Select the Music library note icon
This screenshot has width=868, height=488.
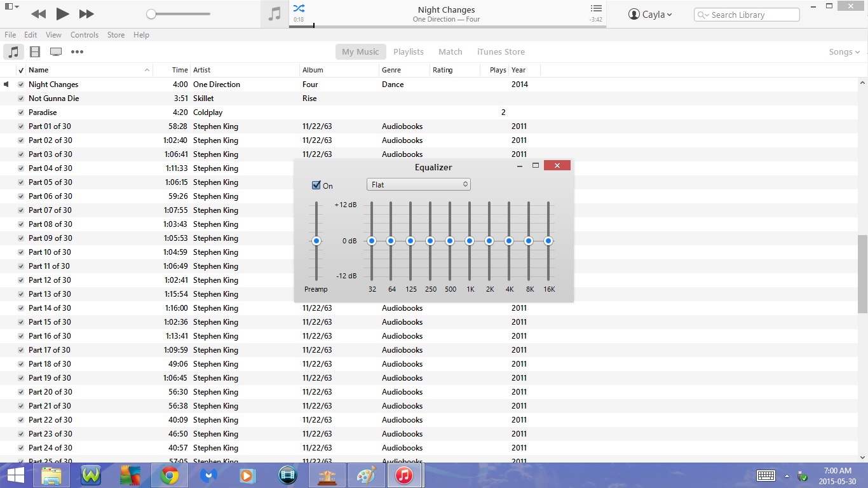(x=13, y=52)
